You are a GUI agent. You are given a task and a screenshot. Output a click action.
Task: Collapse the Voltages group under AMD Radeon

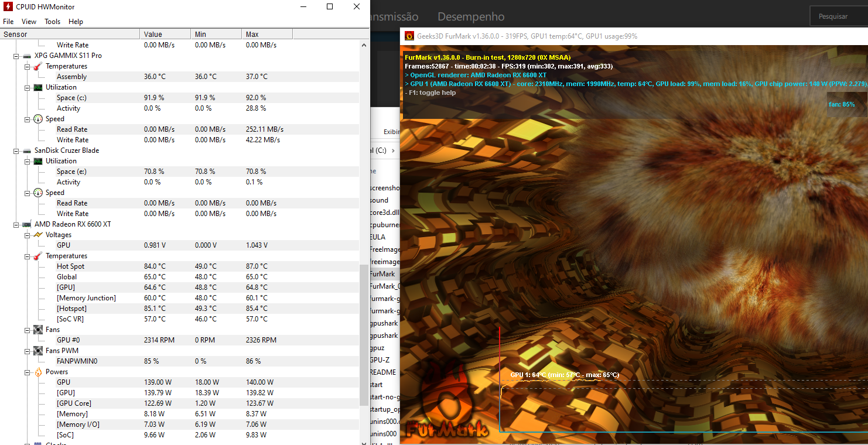(27, 235)
